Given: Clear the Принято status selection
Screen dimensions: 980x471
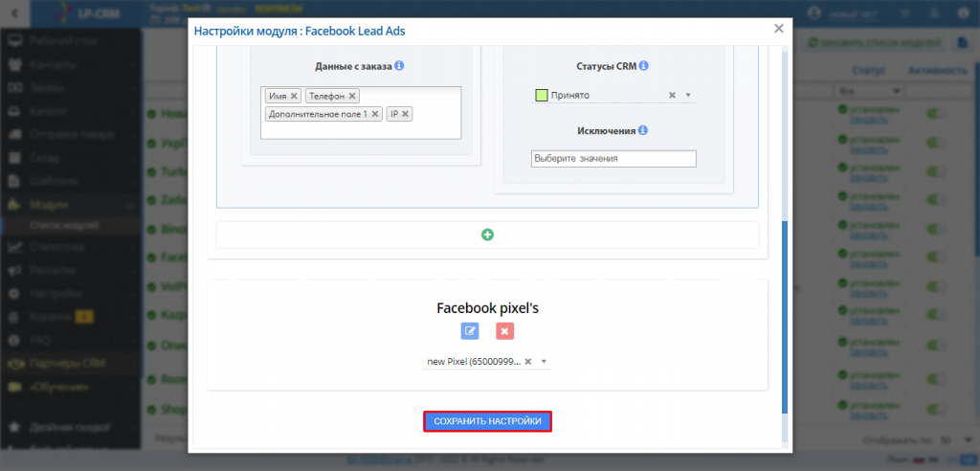Looking at the screenshot, I should [x=673, y=95].
